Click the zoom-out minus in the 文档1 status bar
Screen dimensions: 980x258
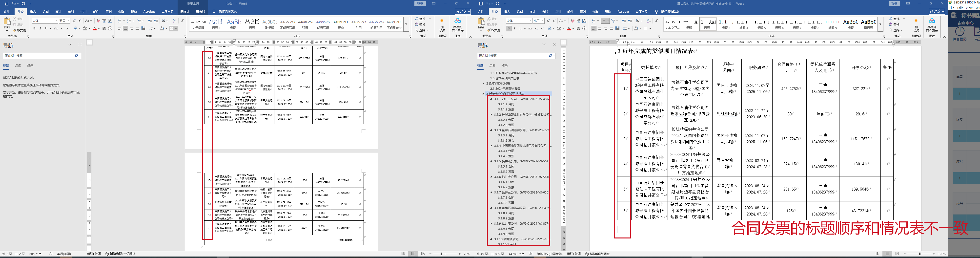[430, 254]
